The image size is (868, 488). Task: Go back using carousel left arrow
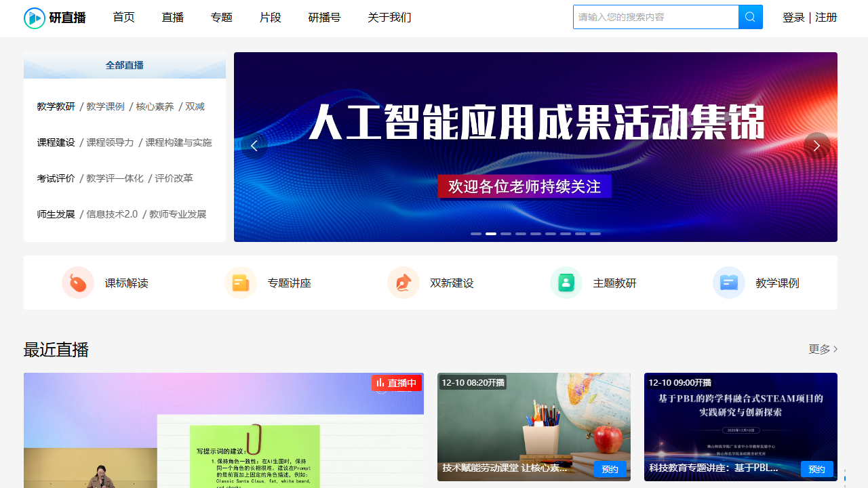click(254, 145)
